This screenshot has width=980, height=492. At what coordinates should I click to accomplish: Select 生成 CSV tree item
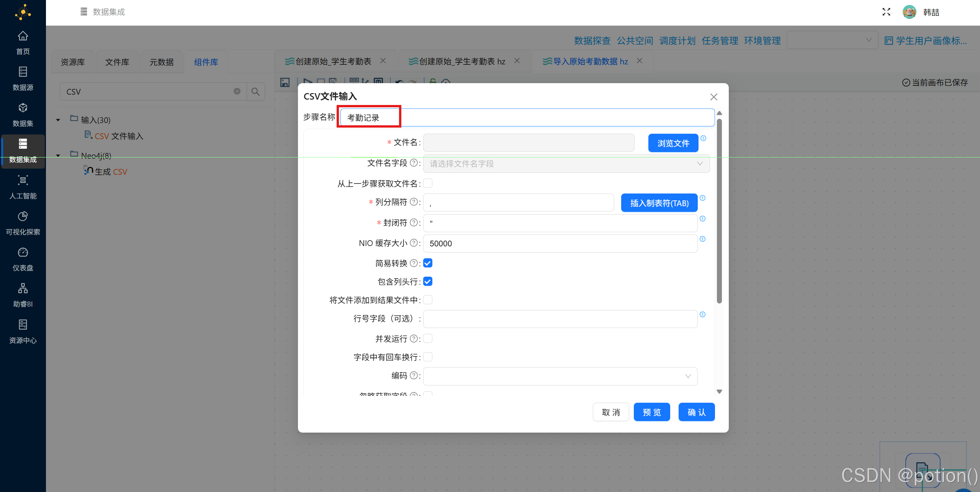click(106, 171)
